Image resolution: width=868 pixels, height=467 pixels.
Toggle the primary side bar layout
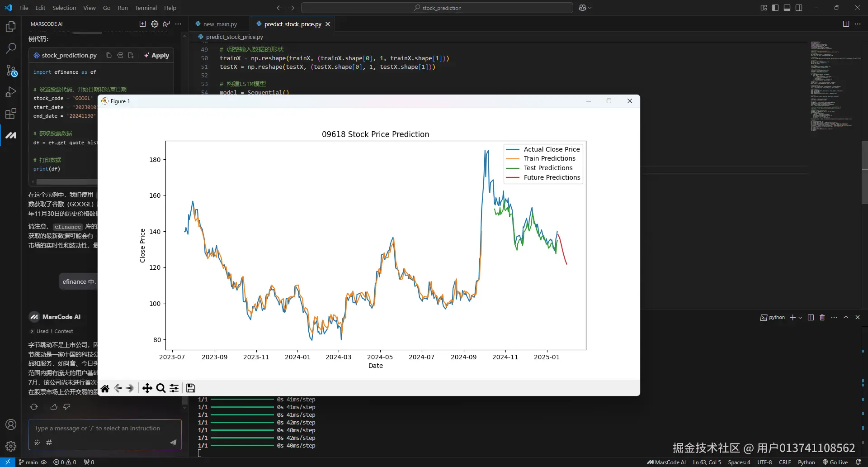coord(775,8)
